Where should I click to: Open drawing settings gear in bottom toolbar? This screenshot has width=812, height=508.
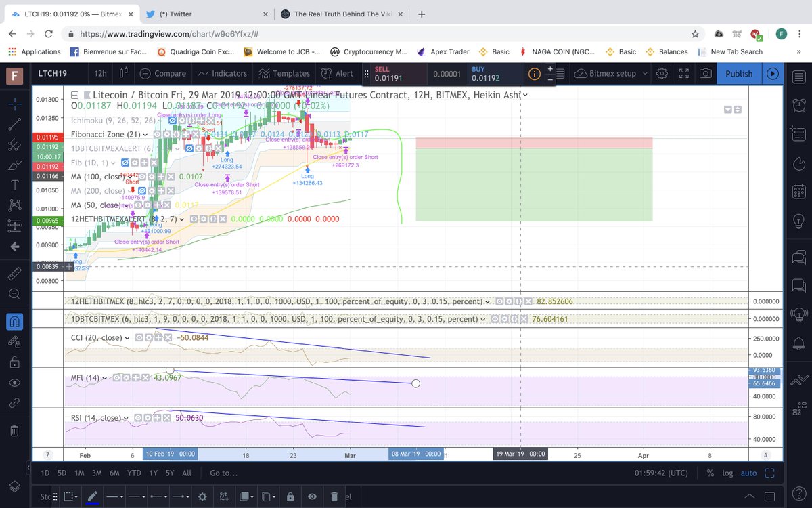202,496
